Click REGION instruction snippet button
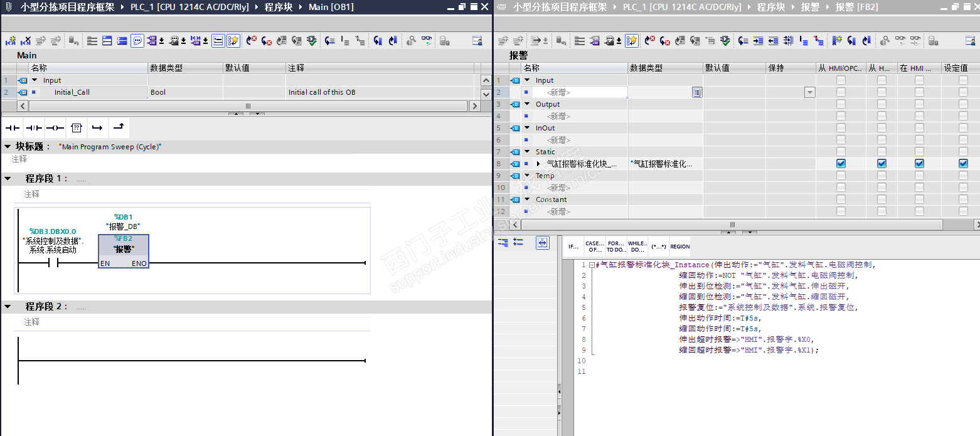The image size is (980, 436). [680, 247]
